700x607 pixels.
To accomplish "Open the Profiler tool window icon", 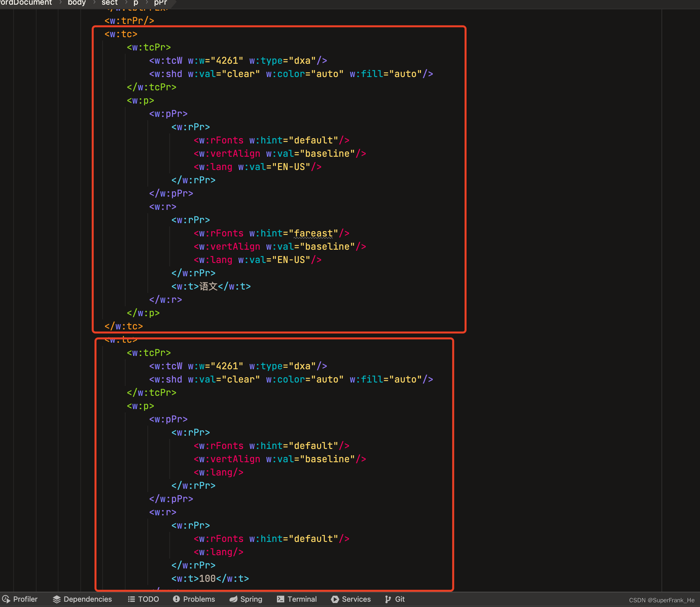I will [6, 599].
